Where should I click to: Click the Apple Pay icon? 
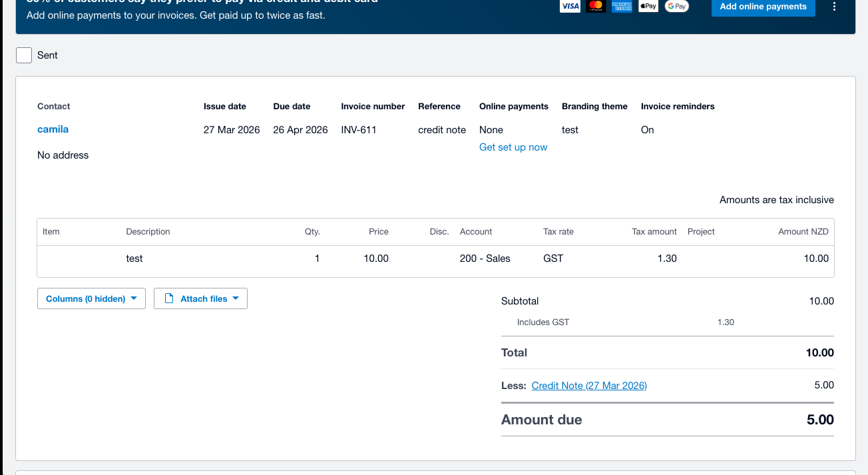click(648, 6)
